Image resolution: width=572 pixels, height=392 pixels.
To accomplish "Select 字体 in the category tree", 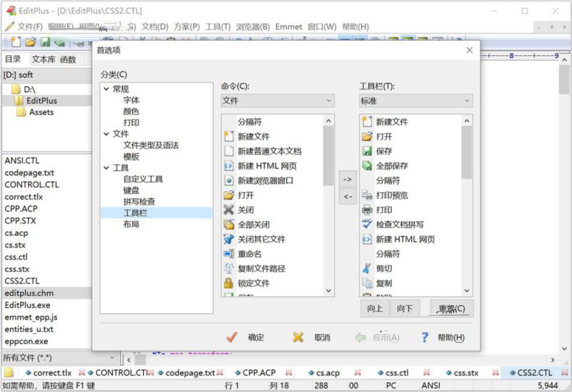I will coord(132,100).
